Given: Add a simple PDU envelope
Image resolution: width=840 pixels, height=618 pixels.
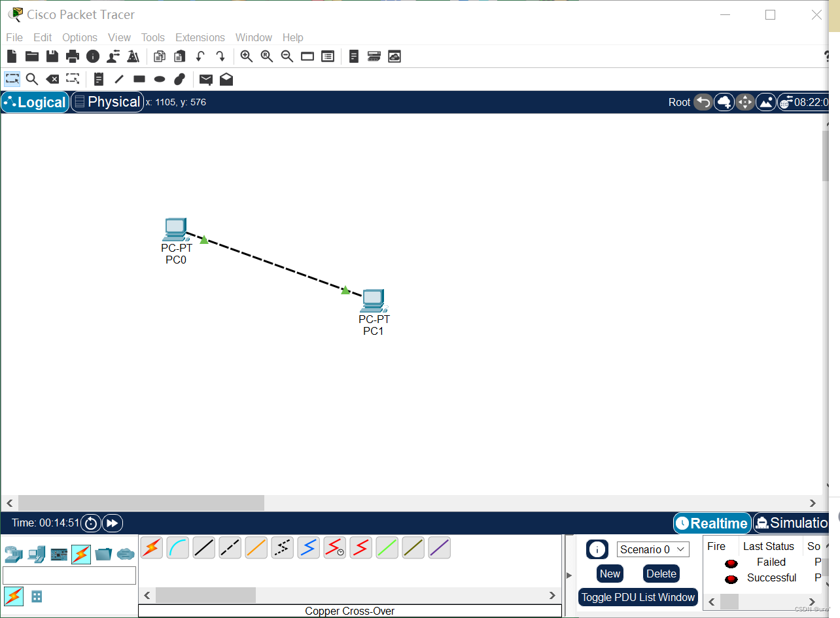Looking at the screenshot, I should 206,79.
